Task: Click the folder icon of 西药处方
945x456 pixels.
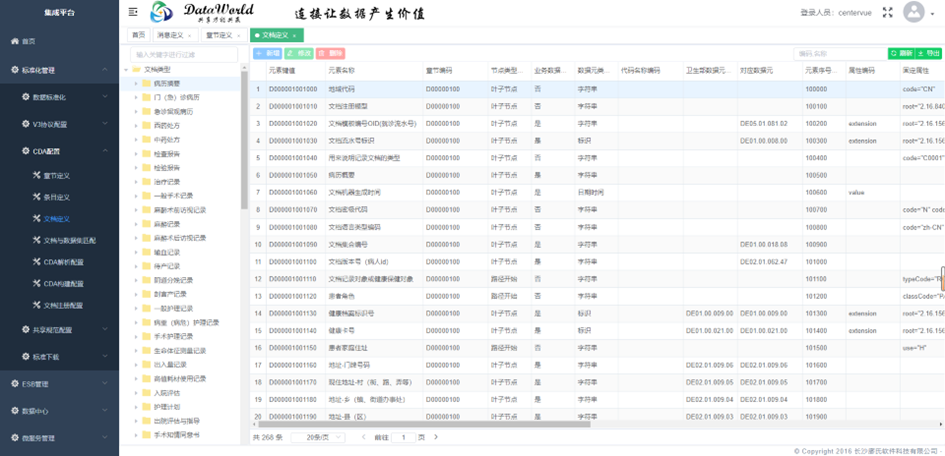Action: pyautogui.click(x=146, y=125)
